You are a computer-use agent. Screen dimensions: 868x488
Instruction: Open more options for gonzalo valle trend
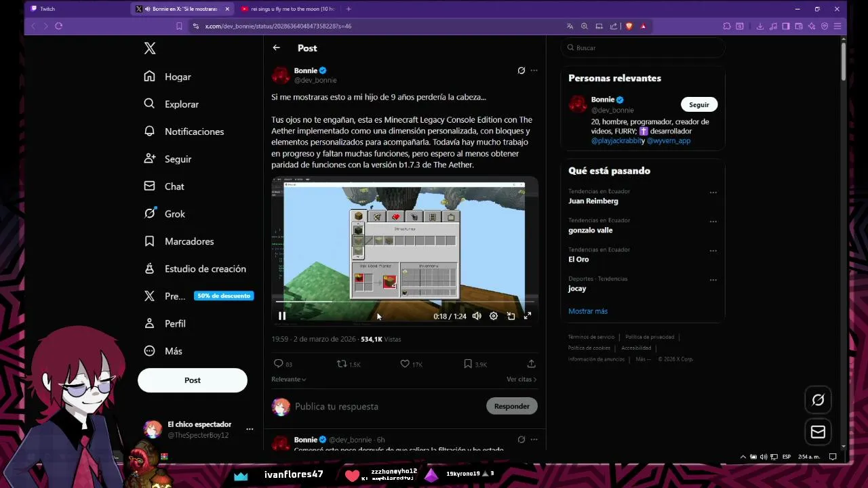pos(713,222)
